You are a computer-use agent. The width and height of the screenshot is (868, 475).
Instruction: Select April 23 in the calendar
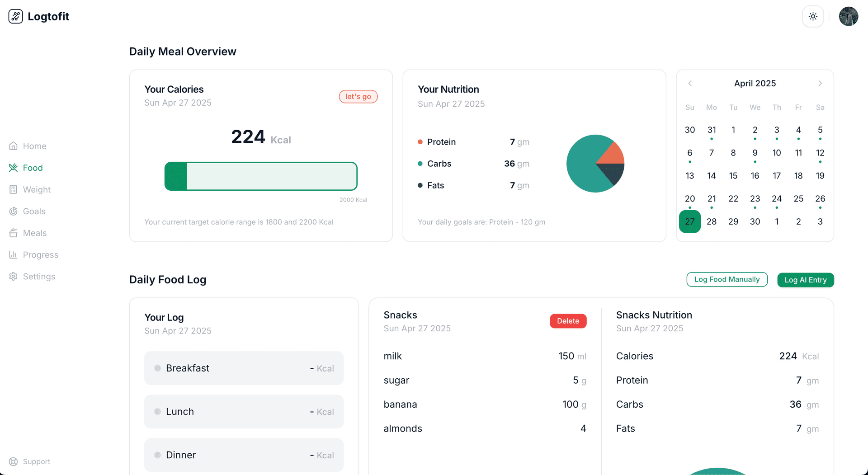point(755,198)
